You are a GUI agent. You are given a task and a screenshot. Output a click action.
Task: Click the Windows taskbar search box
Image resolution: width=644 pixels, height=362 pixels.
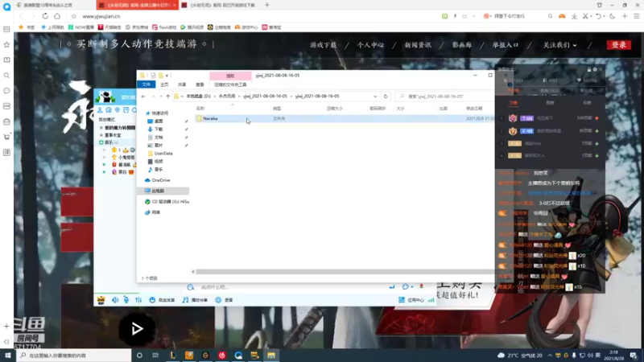click(x=74, y=355)
